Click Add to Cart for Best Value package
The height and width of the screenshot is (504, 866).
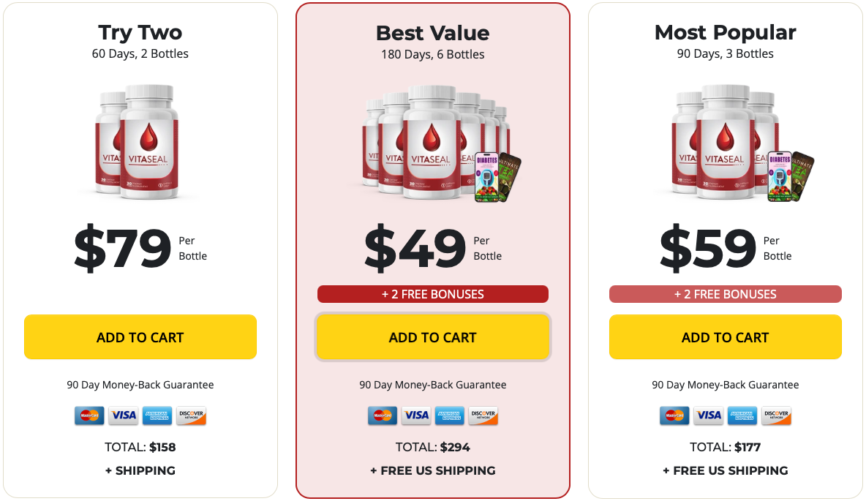pyautogui.click(x=432, y=337)
